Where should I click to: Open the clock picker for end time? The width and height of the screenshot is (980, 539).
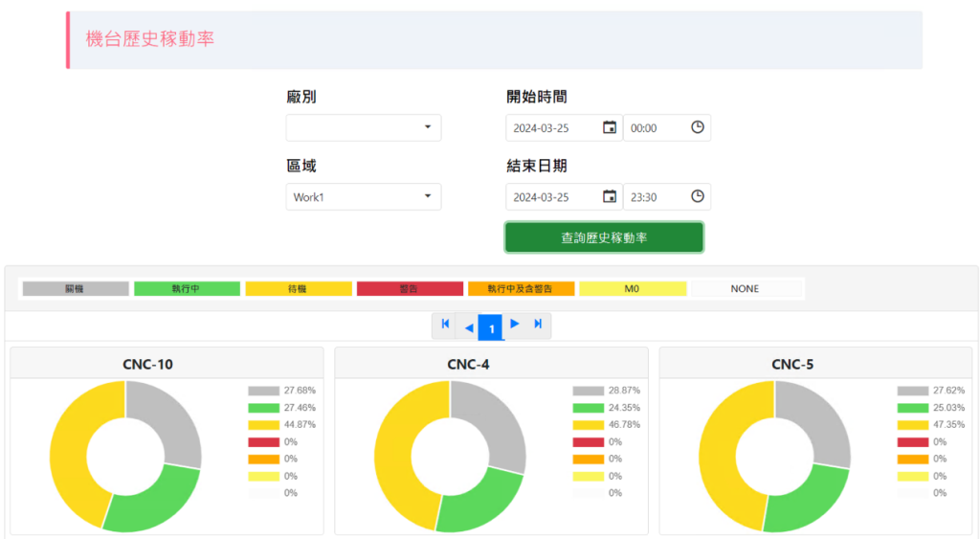tap(698, 196)
